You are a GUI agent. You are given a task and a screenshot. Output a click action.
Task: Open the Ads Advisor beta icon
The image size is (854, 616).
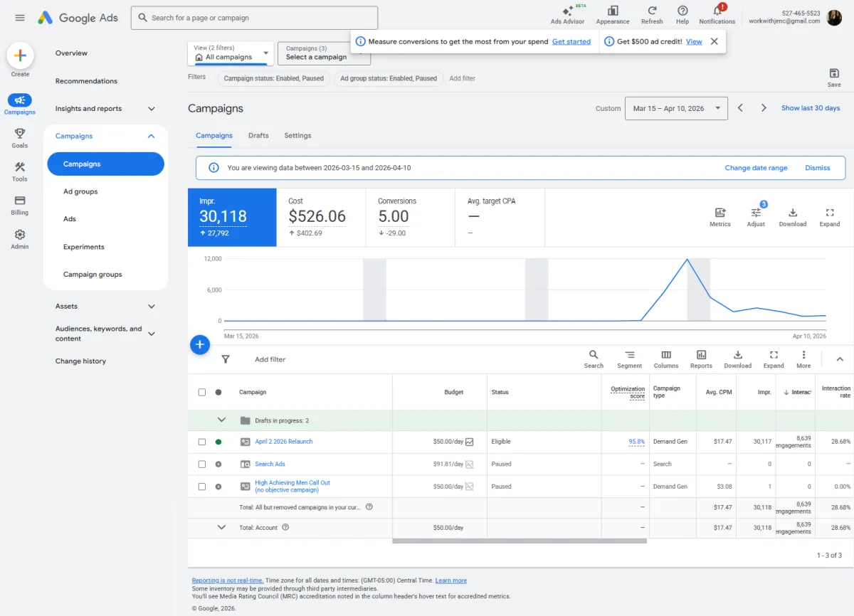567,11
